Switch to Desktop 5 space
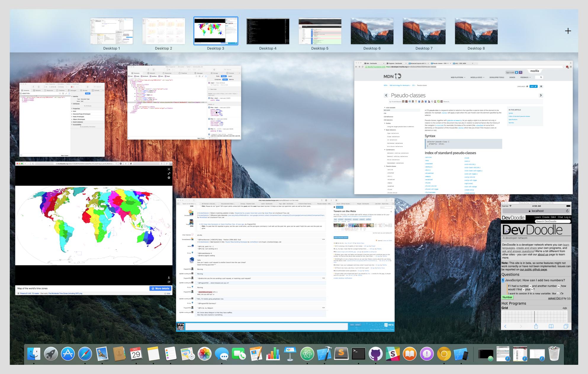 click(x=320, y=31)
